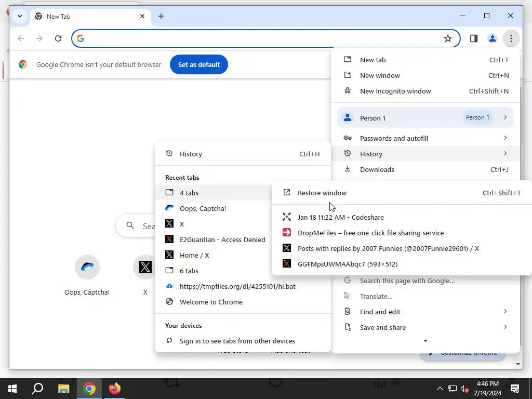
Task: Open Windows taskbar search
Action: click(x=37, y=389)
